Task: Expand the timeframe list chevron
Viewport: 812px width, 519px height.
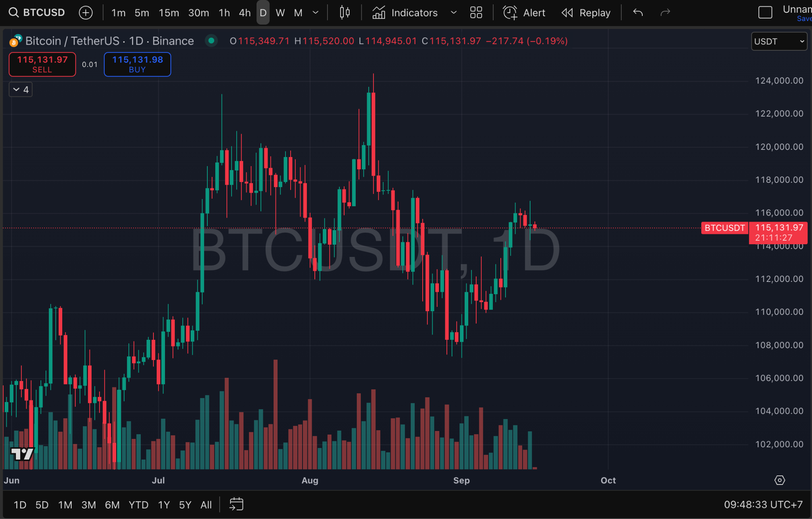Action: 316,13
